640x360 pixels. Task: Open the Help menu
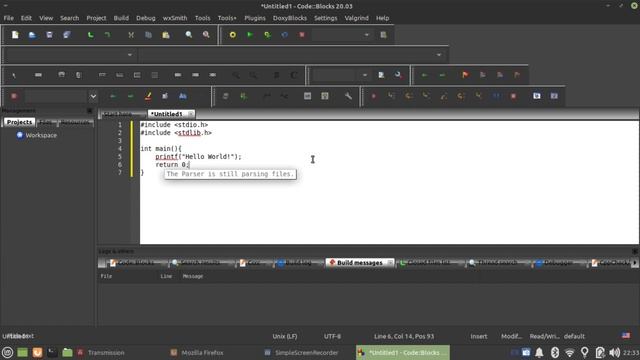point(382,18)
